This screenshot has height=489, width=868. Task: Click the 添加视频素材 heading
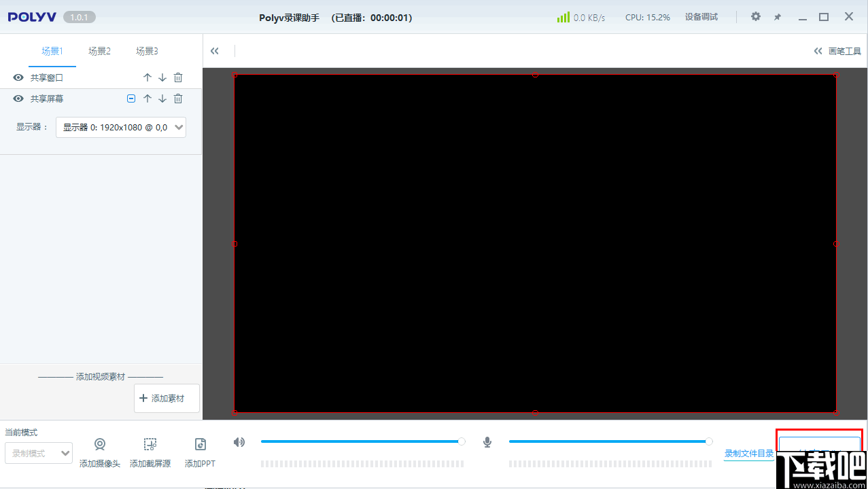click(x=101, y=376)
